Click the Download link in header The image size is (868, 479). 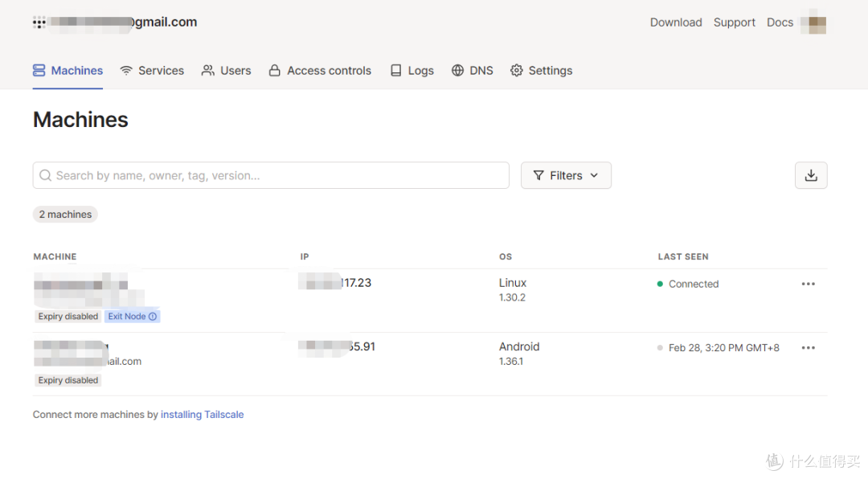point(676,23)
